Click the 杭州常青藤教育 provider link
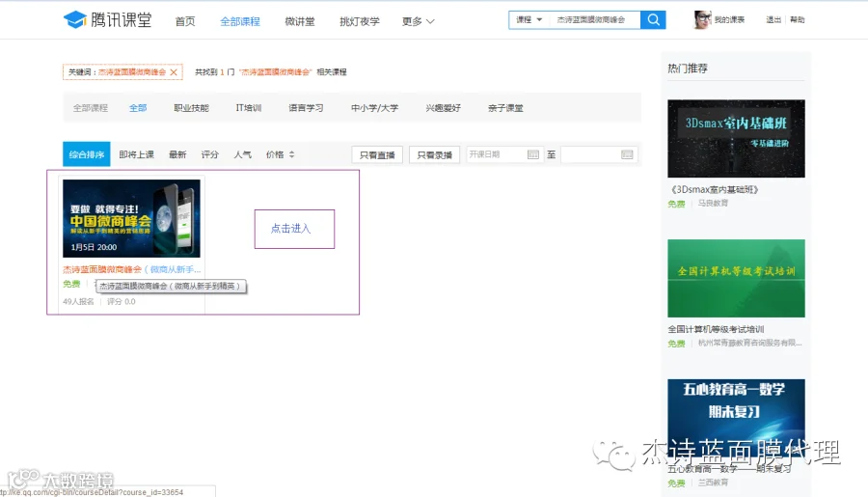Viewport: 868px width, 497px height. pos(749,343)
